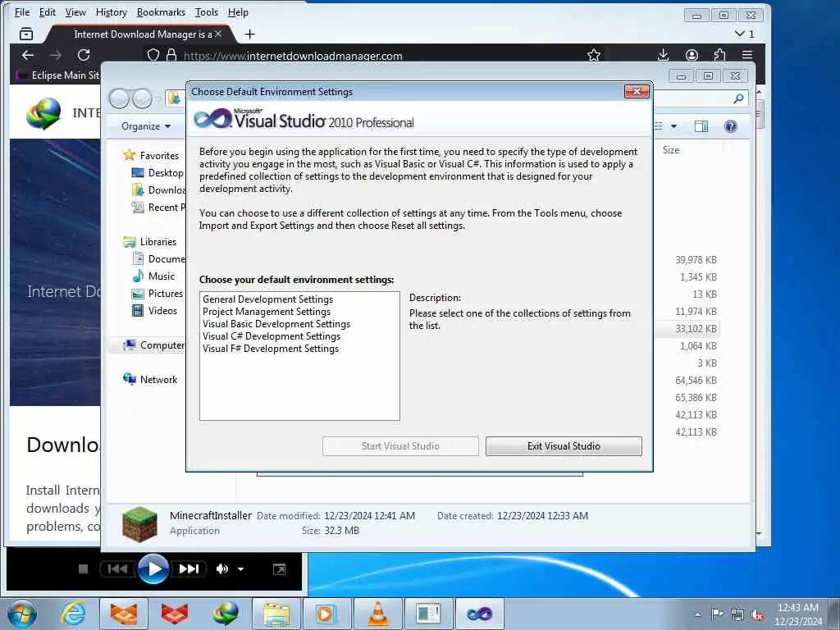Open the Firefox Edit menu

point(47,11)
